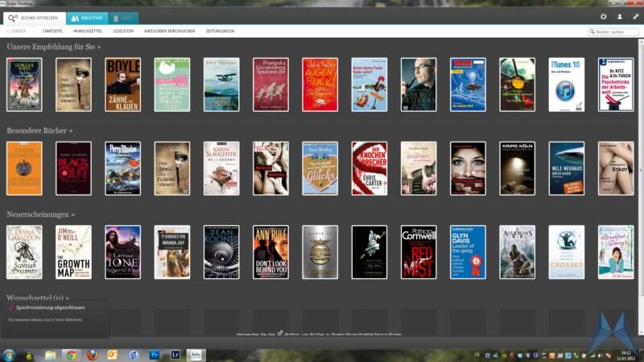Screen dimensions: 644x362
Task: Open The Scottish Prisoner by Diana Gabaldon
Action: click(24, 252)
